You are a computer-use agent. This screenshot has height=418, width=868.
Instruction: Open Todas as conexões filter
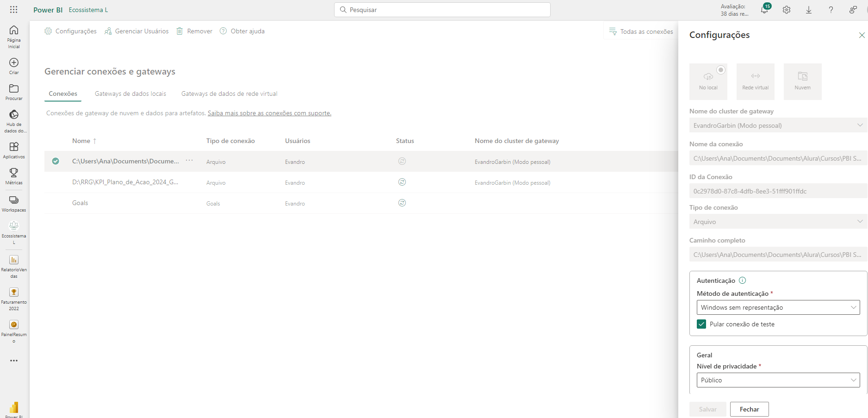[641, 31]
